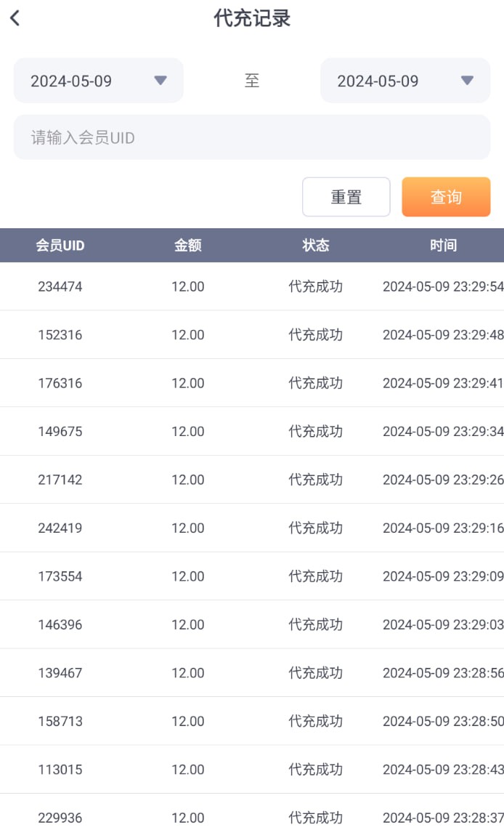Click the 时间 column header
Screen dimensions: 504x838
coord(443,246)
